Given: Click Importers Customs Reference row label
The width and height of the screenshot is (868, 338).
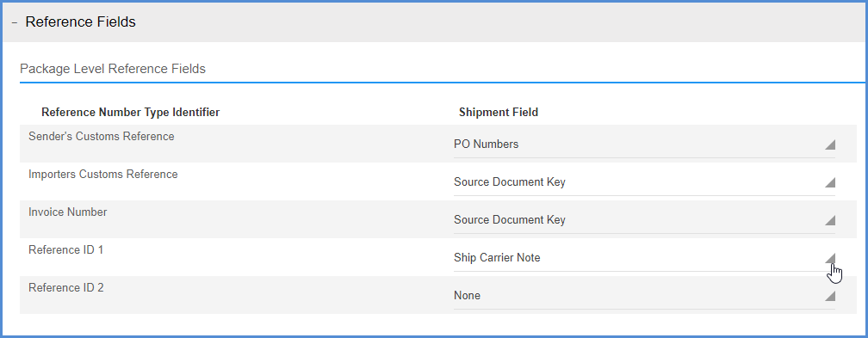Looking at the screenshot, I should (x=103, y=175).
